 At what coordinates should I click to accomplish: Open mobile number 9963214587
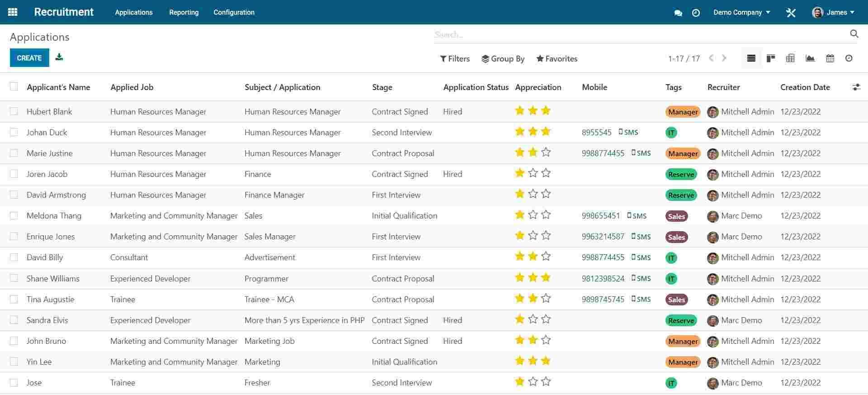pos(603,237)
